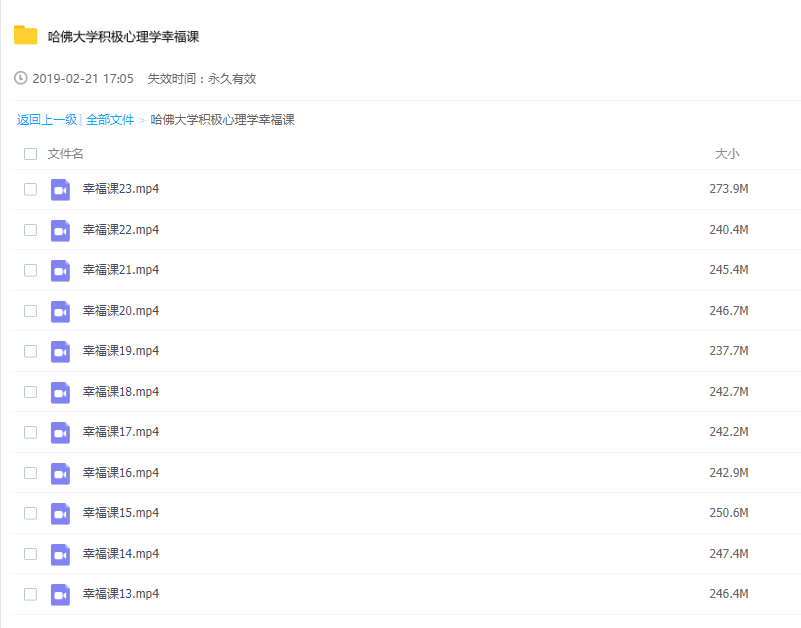Open file name 幸福课23.mp4
Viewport: 801px width, 628px height.
pos(121,189)
